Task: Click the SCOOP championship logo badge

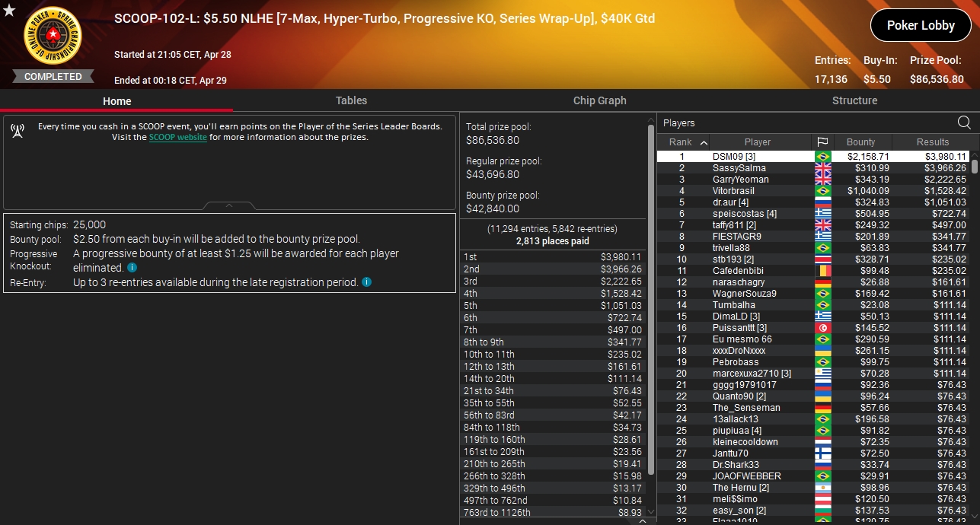Action: tap(53, 35)
